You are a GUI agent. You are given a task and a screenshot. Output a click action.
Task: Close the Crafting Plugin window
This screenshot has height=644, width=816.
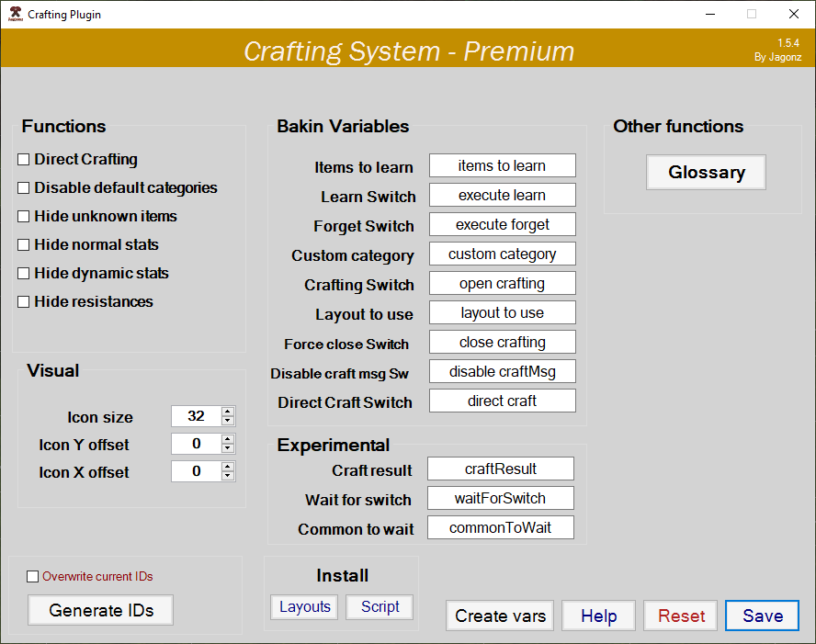[x=794, y=14]
